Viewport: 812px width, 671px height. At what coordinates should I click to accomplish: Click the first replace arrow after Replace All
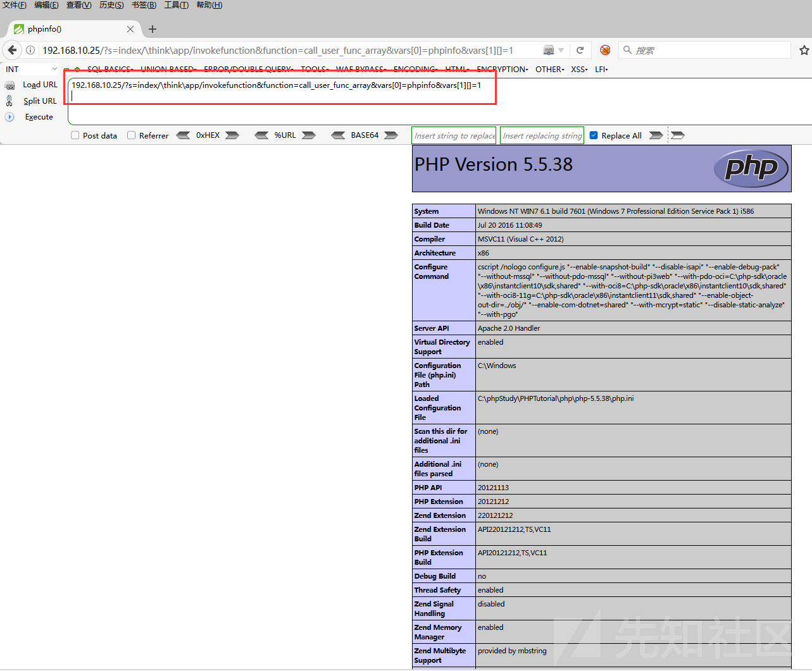656,135
